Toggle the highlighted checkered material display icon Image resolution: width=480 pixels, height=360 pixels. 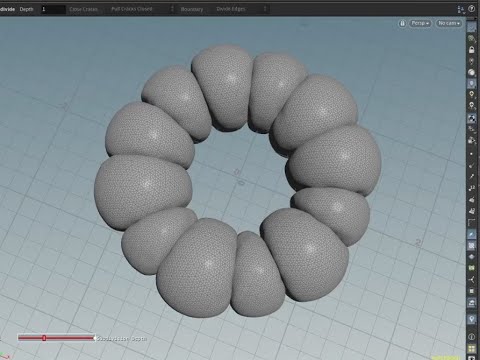[x=471, y=118]
